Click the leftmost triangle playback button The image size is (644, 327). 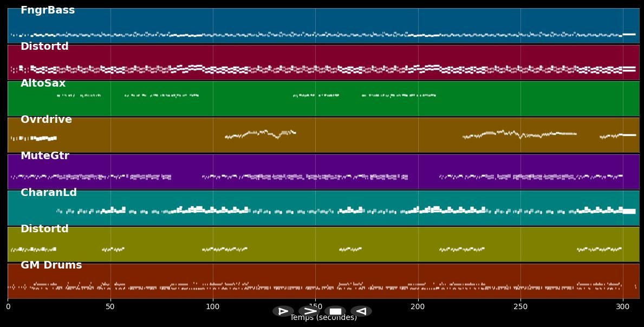point(283,311)
